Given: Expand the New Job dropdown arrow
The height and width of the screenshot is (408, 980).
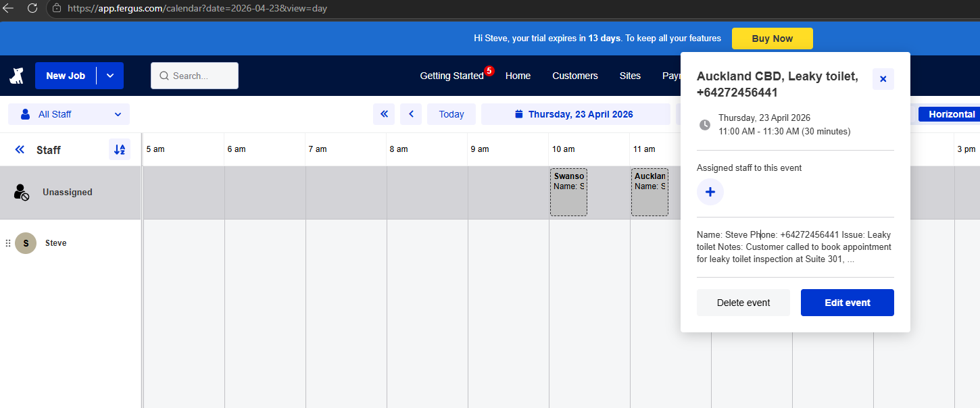Looking at the screenshot, I should click(x=110, y=76).
